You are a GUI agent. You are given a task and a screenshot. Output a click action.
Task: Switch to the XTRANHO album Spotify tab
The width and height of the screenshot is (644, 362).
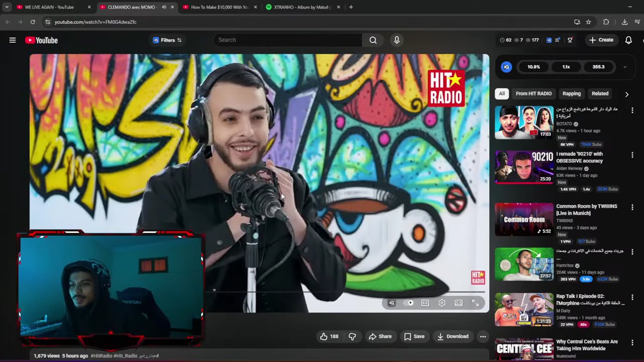302,7
